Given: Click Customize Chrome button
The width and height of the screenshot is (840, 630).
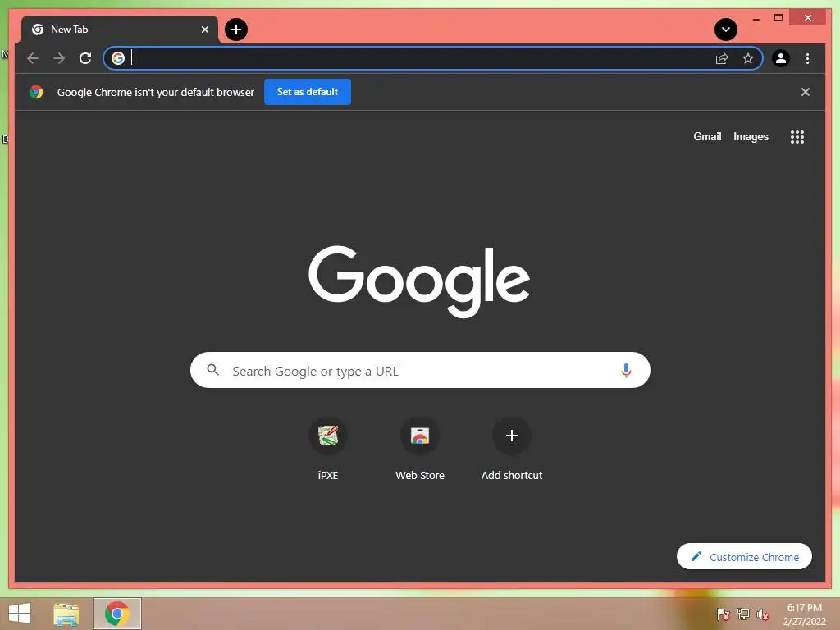Looking at the screenshot, I should 744,557.
